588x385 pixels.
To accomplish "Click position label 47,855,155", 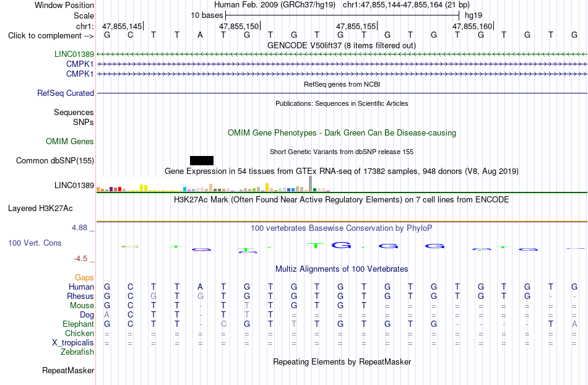I will (356, 26).
